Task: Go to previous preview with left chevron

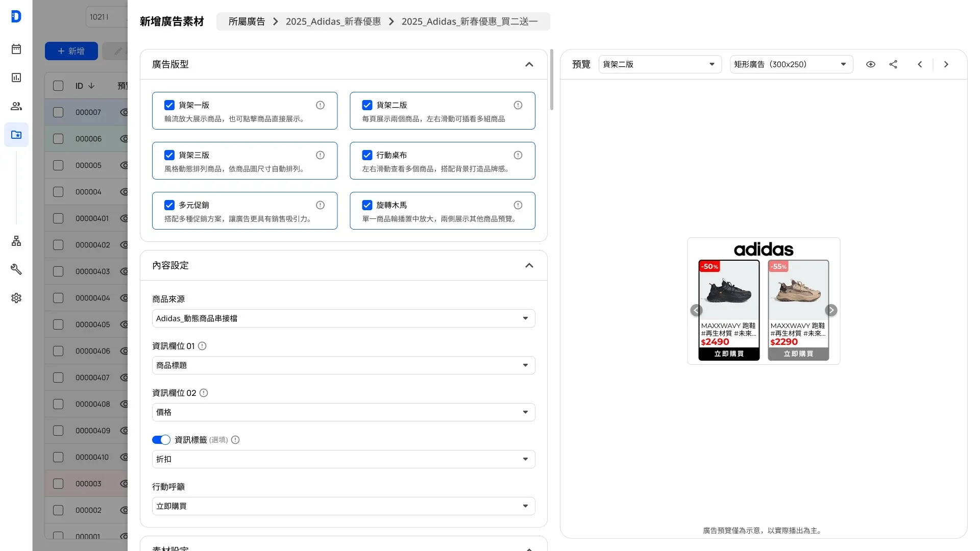Action: pos(920,64)
